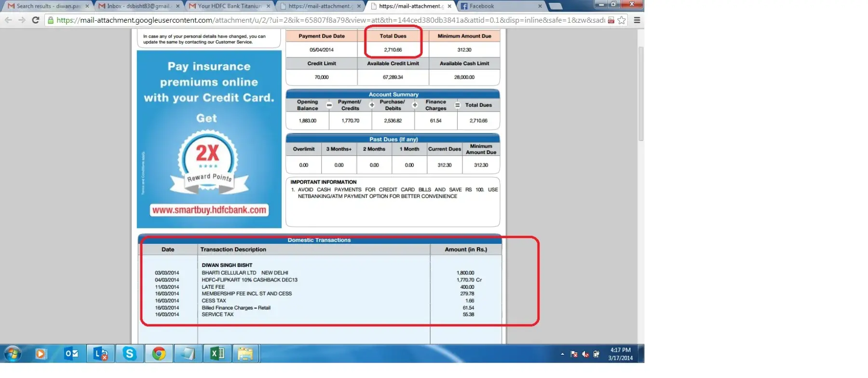Open Windows Explorer from the taskbar
Screen dimensions: 868x378
246,354
